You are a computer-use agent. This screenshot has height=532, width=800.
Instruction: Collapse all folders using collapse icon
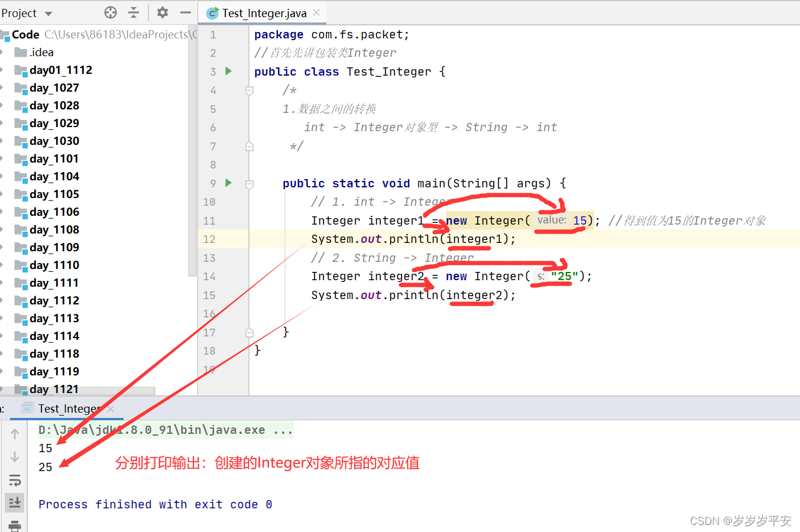click(134, 12)
